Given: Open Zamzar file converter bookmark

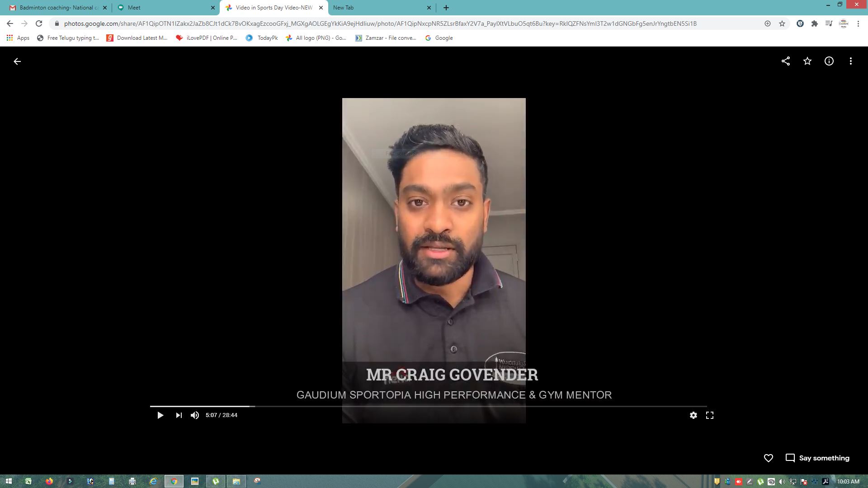Looking at the screenshot, I should (386, 38).
